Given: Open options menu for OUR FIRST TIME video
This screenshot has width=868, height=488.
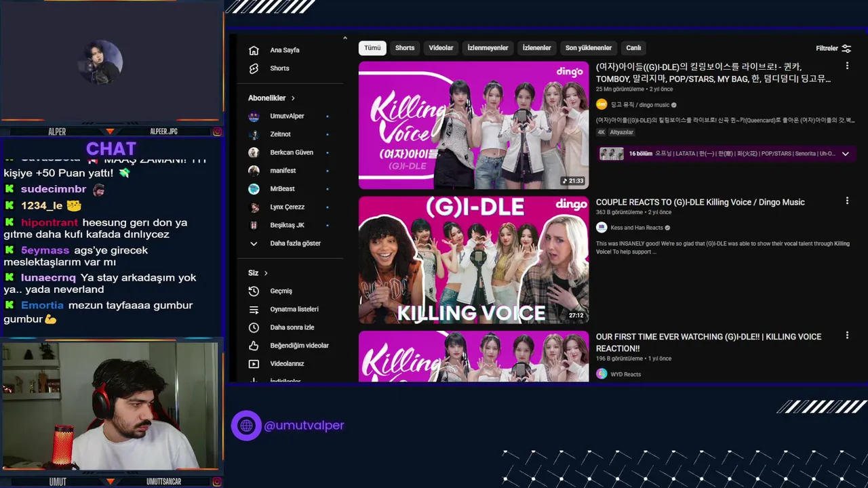Looking at the screenshot, I should (x=847, y=335).
